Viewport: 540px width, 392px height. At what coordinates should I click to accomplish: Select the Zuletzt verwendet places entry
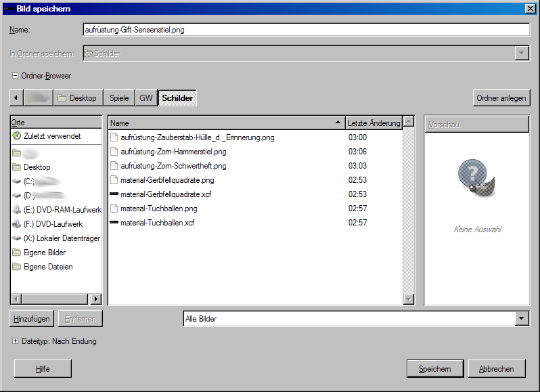[51, 136]
